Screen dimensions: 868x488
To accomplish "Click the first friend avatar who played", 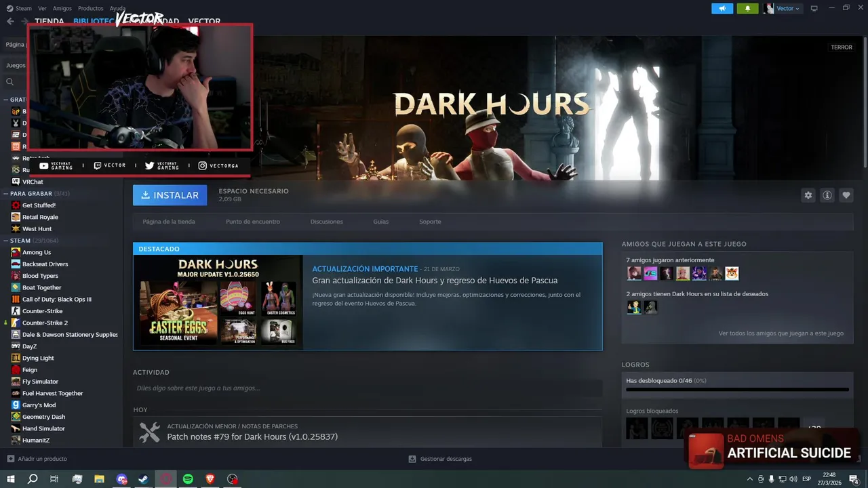I will point(634,273).
